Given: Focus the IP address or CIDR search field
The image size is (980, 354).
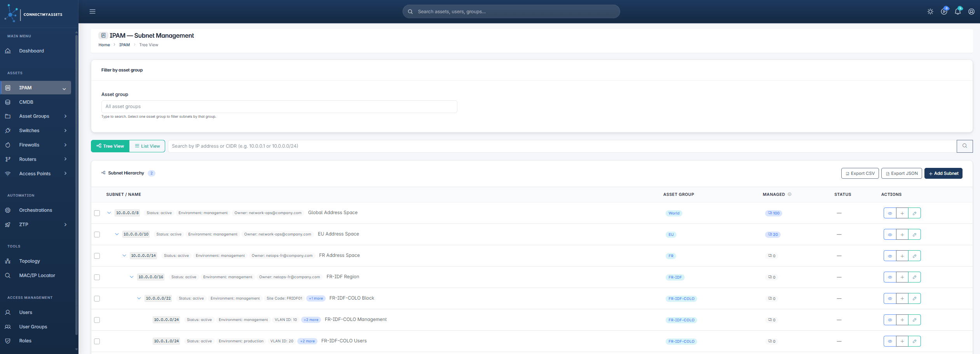Looking at the screenshot, I should click(562, 146).
